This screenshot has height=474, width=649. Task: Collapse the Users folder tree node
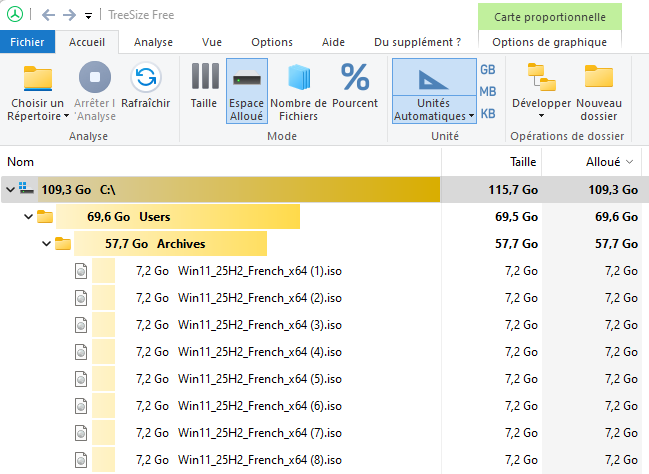[x=27, y=216]
